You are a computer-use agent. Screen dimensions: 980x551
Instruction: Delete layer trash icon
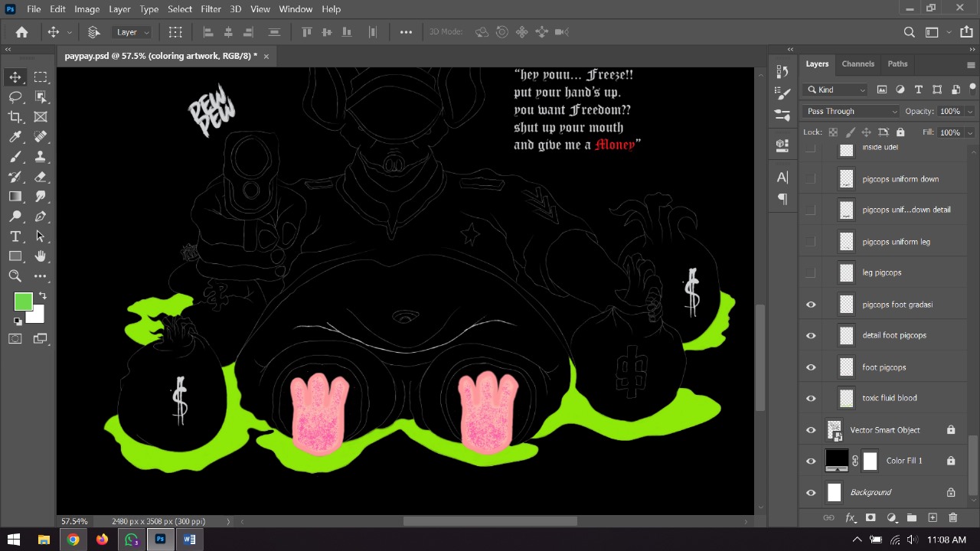953,518
